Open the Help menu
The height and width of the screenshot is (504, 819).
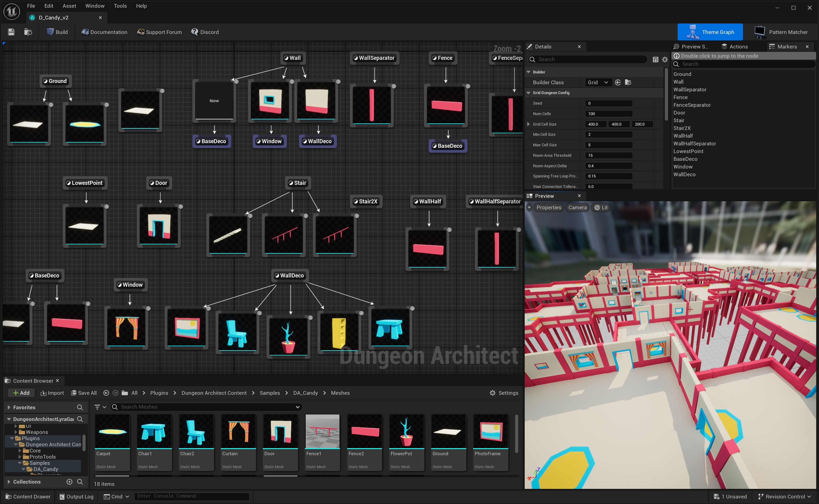[x=141, y=6]
